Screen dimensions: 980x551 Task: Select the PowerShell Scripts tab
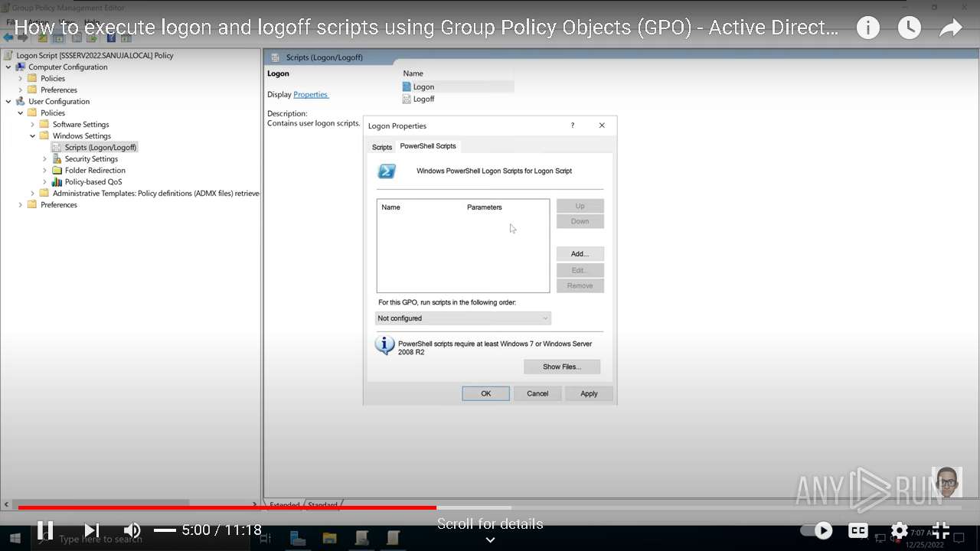[x=428, y=146]
